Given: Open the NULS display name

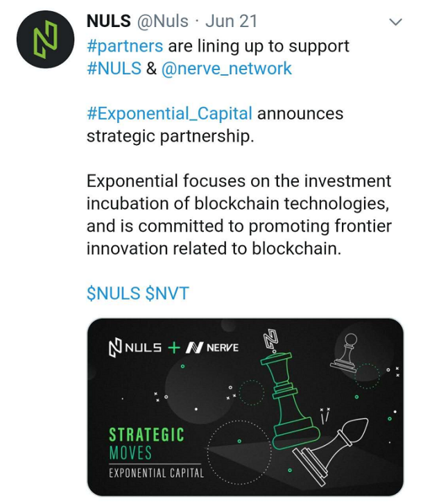Looking at the screenshot, I should (x=109, y=22).
